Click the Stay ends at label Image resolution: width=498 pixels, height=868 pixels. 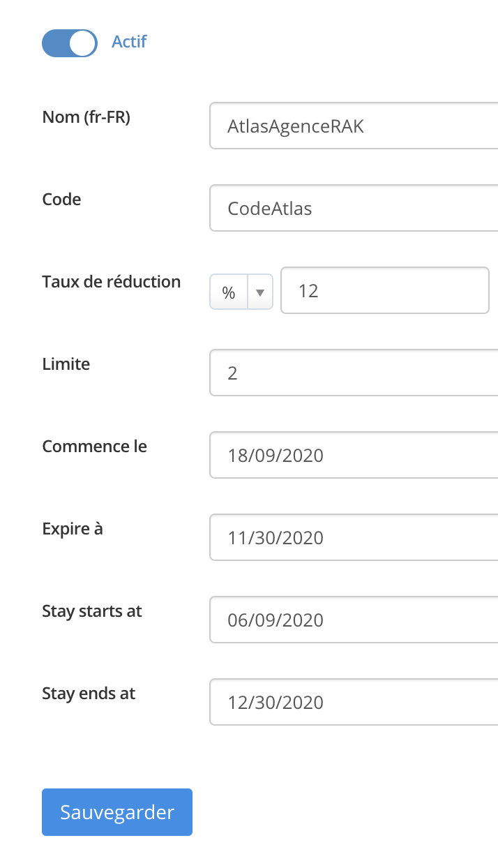(89, 694)
